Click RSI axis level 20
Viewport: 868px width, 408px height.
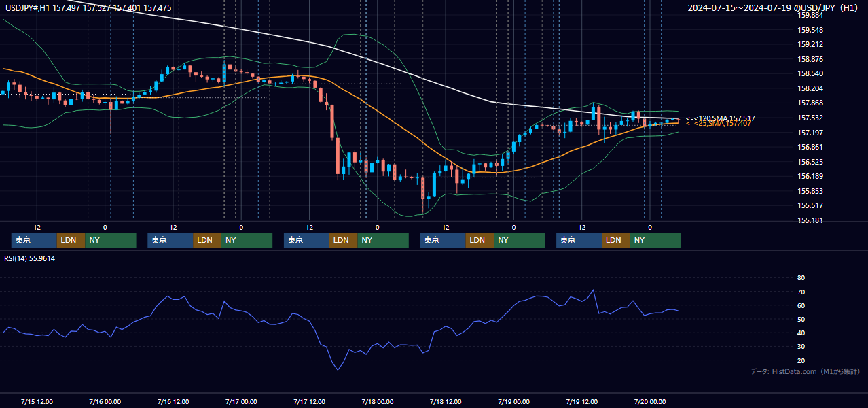tap(801, 360)
